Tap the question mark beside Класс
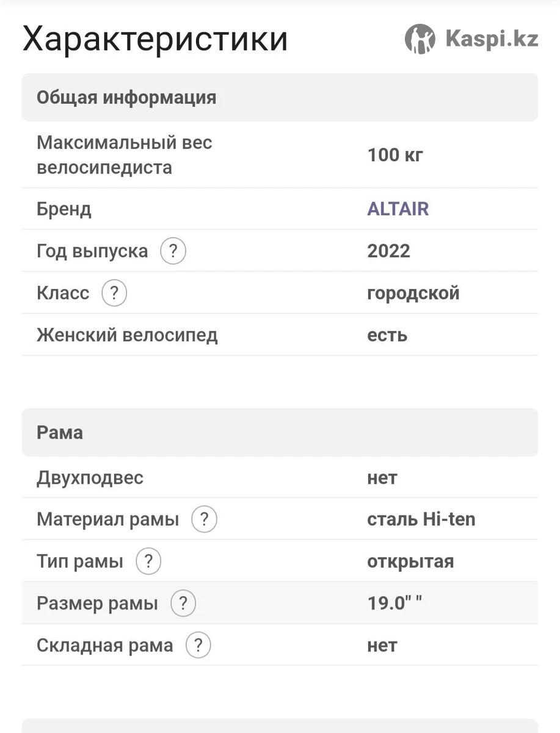The width and height of the screenshot is (560, 733). (114, 293)
